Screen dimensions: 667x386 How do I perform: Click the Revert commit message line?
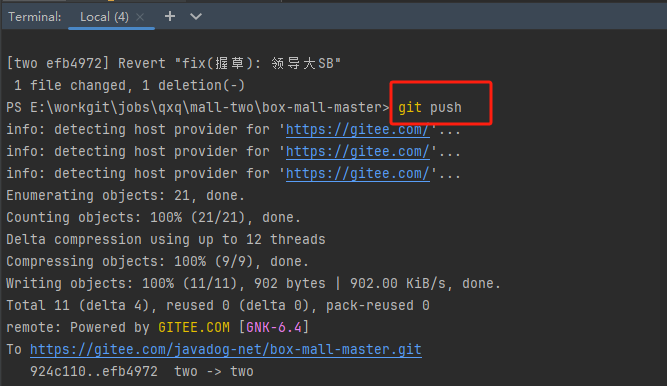pyautogui.click(x=174, y=63)
